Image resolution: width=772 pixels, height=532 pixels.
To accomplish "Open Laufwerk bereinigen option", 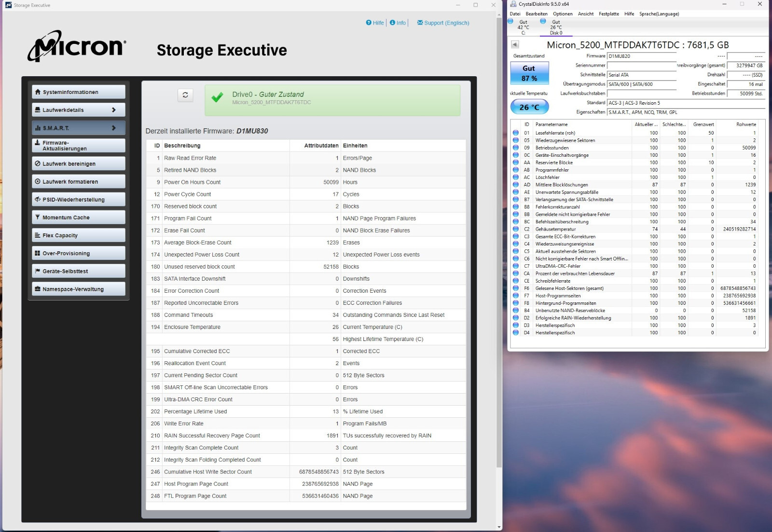I will (79, 164).
